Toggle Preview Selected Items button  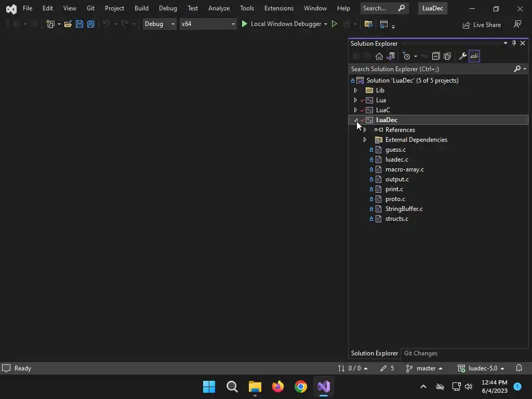[x=474, y=56]
